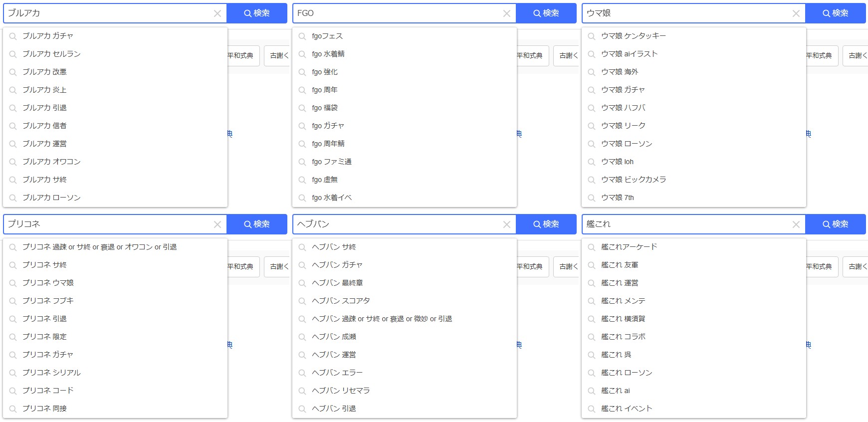Viewport: 868px width, 422px height.
Task: Pick the suggestion プリコネ フブキ
Action: [x=115, y=301]
